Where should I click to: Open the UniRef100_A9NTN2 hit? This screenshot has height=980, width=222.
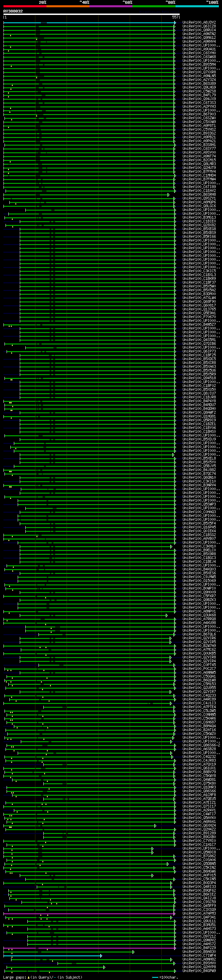coord(199,34)
